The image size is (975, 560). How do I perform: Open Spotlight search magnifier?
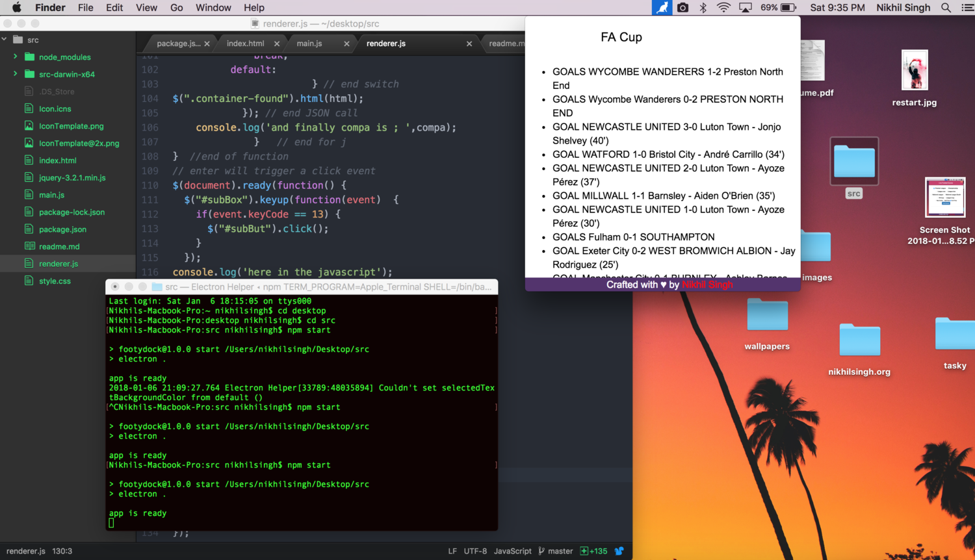(946, 8)
